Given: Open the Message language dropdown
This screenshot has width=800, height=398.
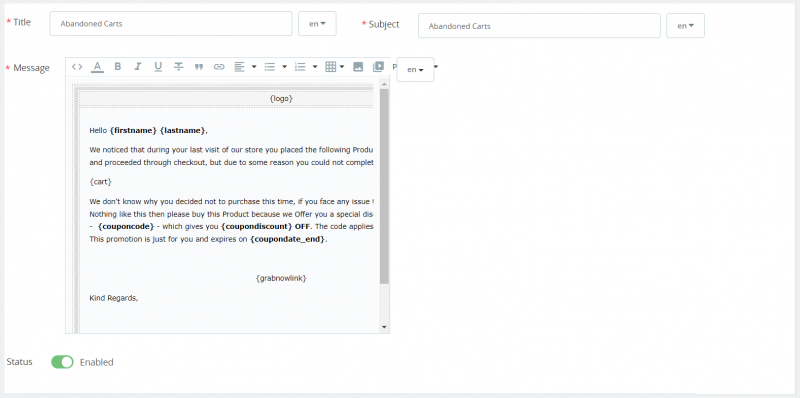Looking at the screenshot, I should [415, 69].
